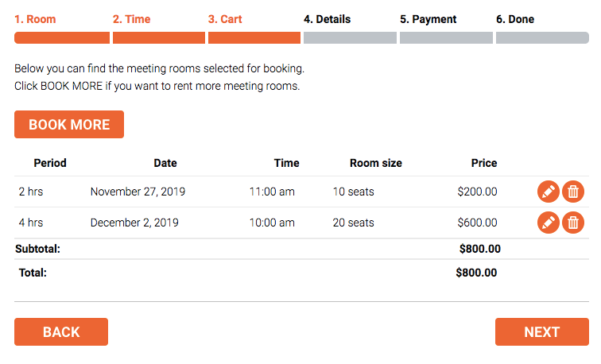Open step 2. Time
This screenshot has width=601, height=364.
tap(131, 19)
